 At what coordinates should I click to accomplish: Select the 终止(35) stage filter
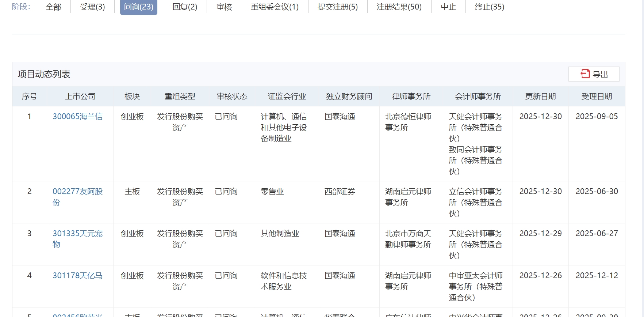(x=489, y=7)
